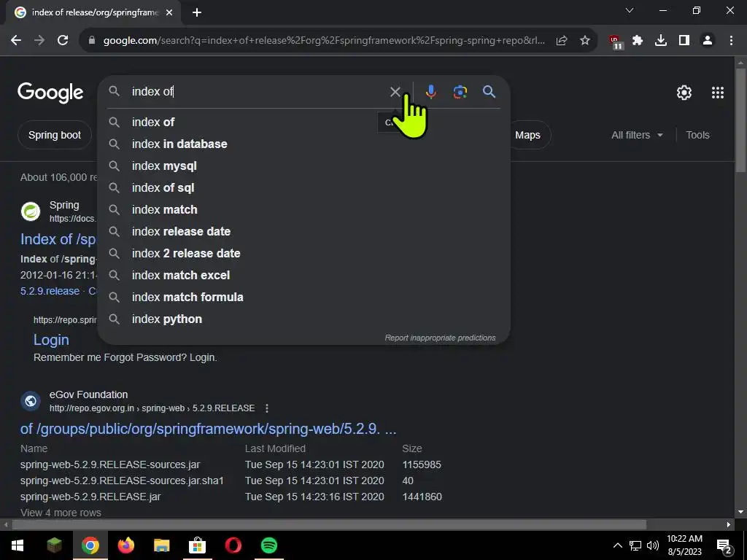
Task: Show hidden system tray icons
Action: tap(617, 545)
